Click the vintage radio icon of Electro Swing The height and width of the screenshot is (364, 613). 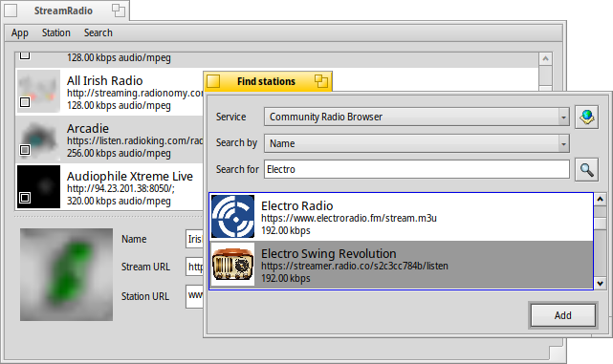click(x=232, y=265)
